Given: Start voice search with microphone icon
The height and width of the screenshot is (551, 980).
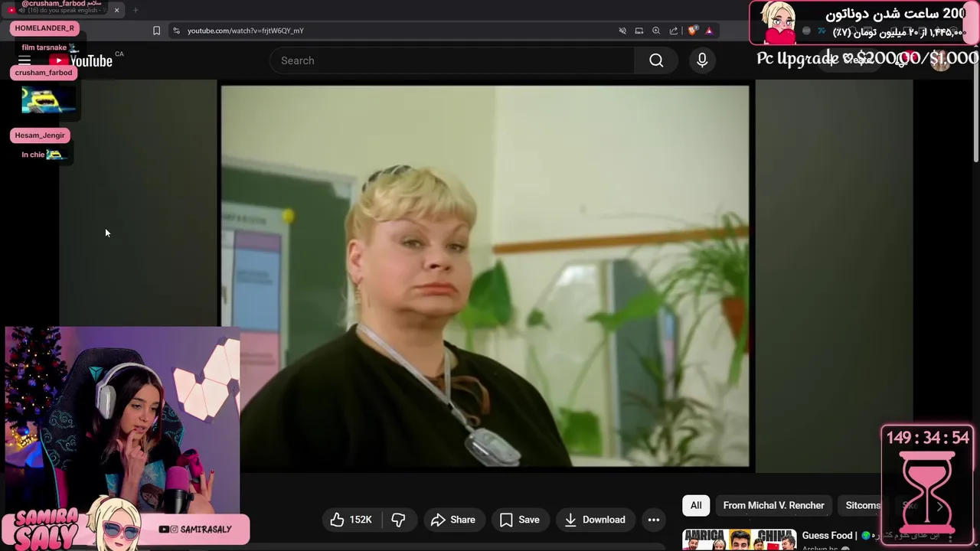Looking at the screenshot, I should (x=702, y=60).
